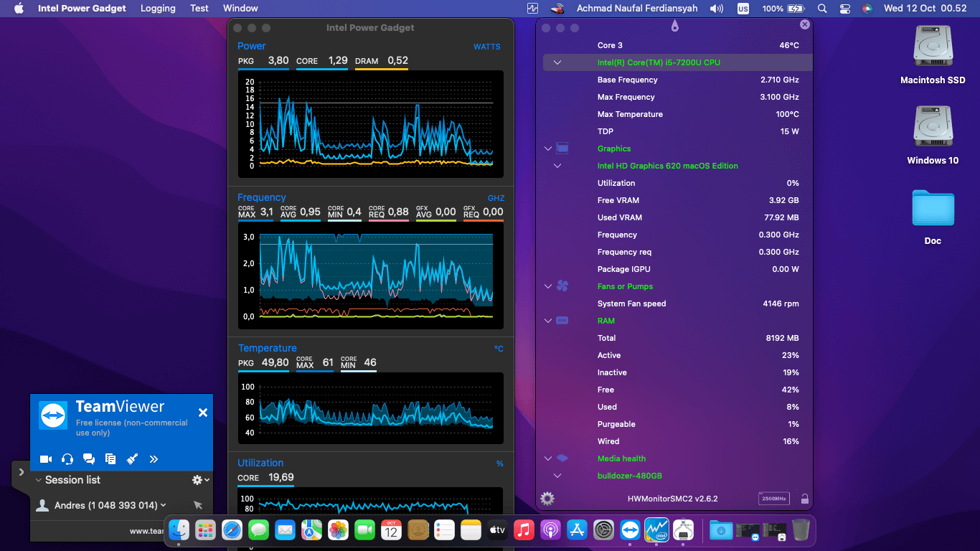Click the Frequency graph area
The image size is (980, 551).
(370, 275)
